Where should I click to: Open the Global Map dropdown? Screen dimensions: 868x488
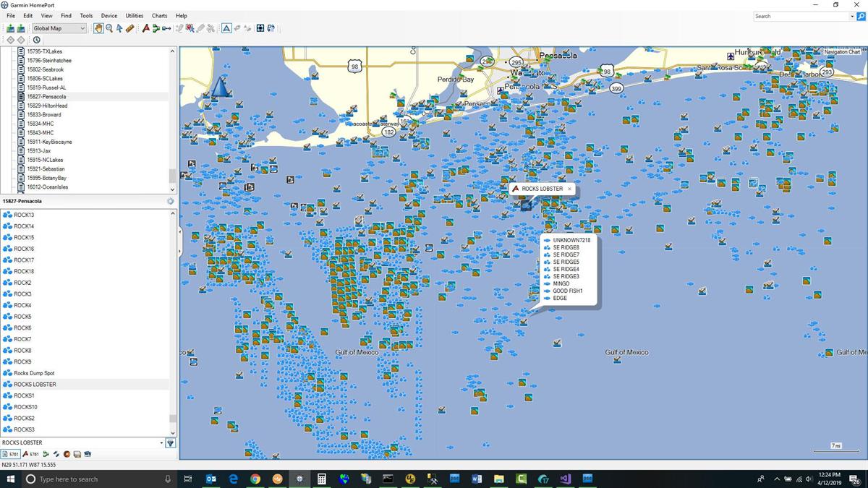(x=59, y=28)
